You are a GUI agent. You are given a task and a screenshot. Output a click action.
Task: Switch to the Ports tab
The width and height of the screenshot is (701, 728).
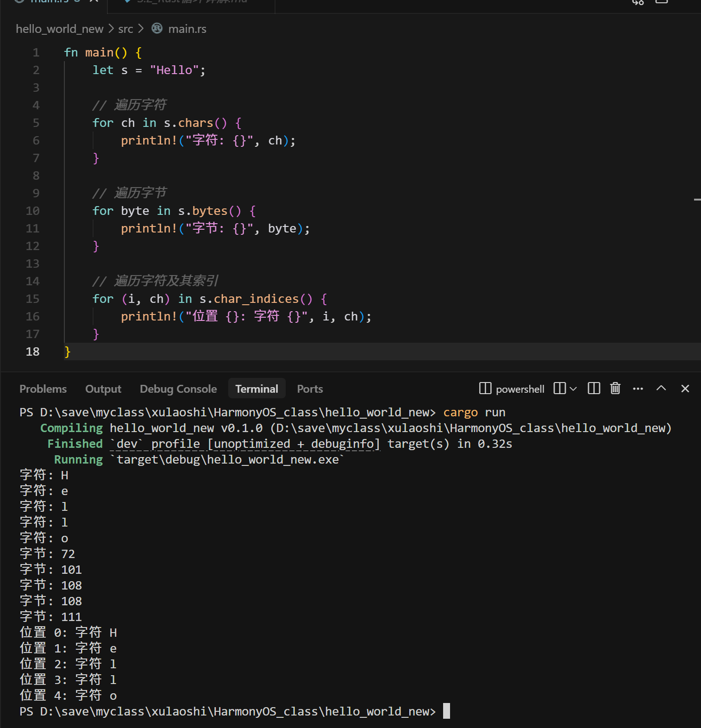[x=310, y=389]
